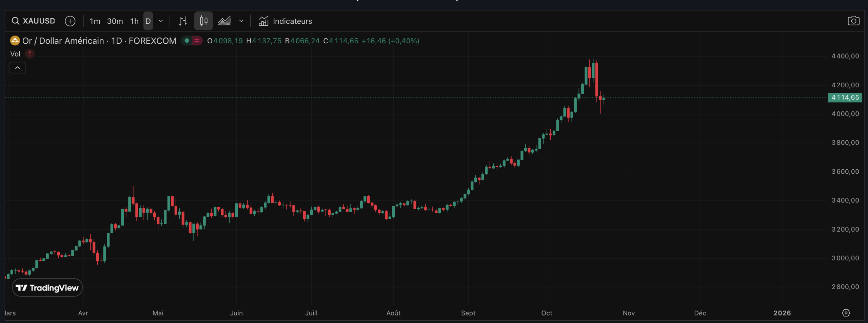Select the bars chart type icon
This screenshot has width=868, height=323.
[183, 21]
